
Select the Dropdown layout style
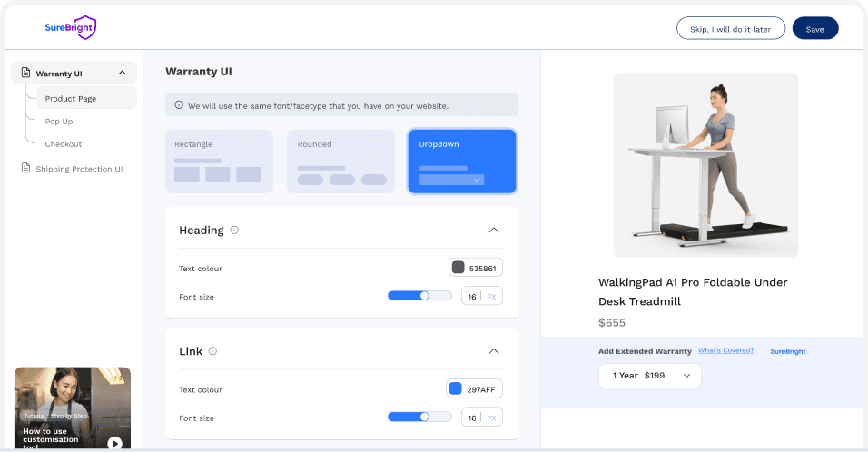coord(462,162)
